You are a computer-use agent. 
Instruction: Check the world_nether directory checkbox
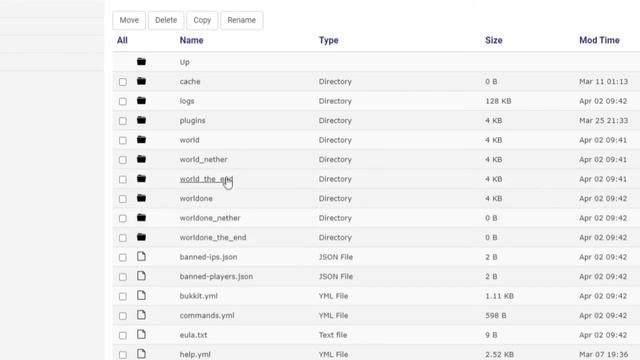coord(122,160)
